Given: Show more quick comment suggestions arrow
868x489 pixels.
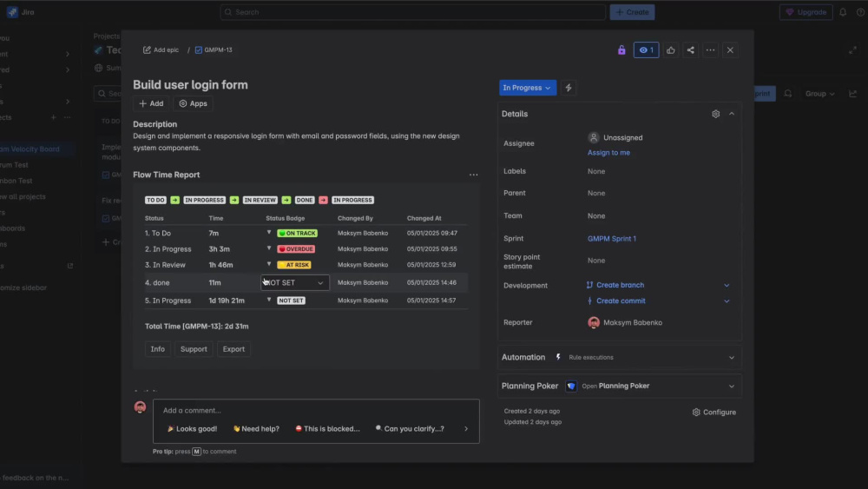Looking at the screenshot, I should click(x=466, y=429).
